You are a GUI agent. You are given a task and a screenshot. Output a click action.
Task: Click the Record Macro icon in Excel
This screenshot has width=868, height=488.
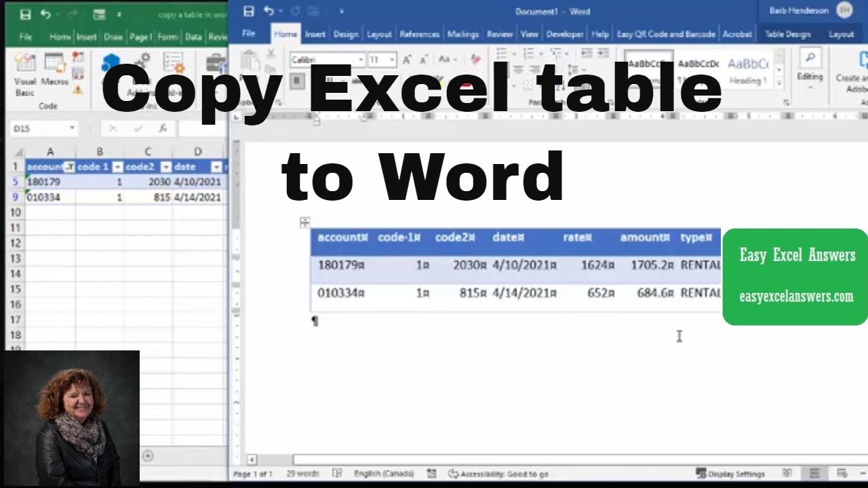(78, 58)
